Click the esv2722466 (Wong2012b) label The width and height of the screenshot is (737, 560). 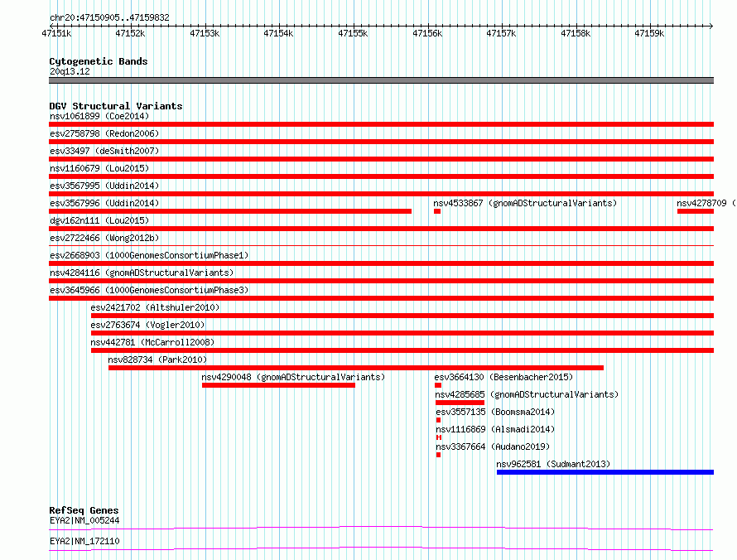click(104, 238)
